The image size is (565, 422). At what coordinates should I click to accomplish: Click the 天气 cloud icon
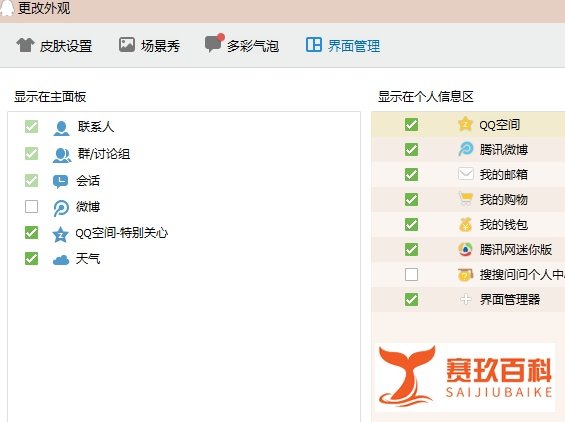pos(61,260)
